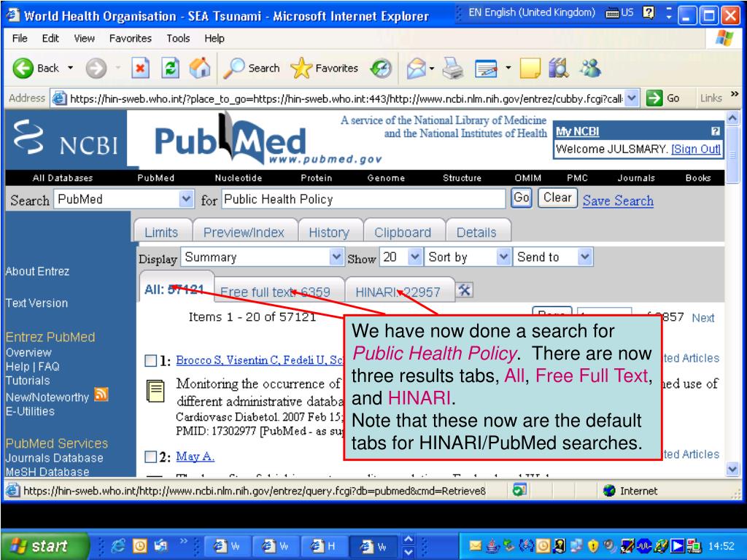Click the Edit page toolbar icon
Image resolution: width=747 pixels, height=560 pixels.
(x=486, y=69)
